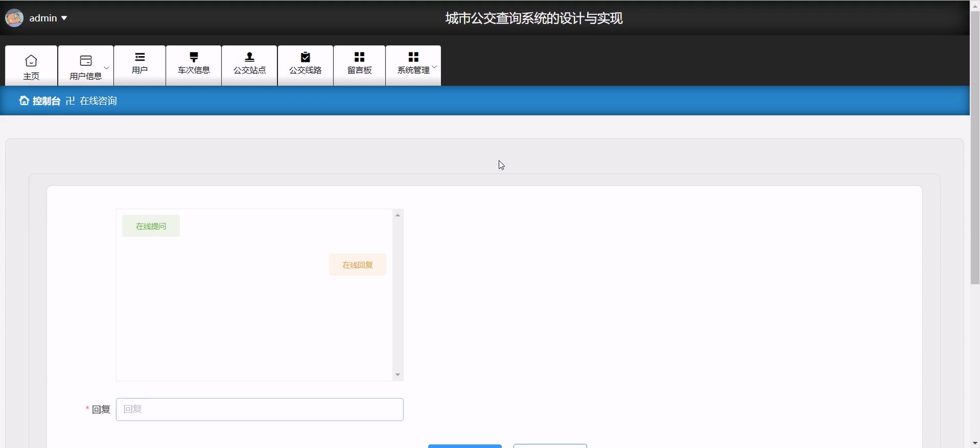Click the grid icon above 系统管理
980x448 pixels.
[x=413, y=57]
